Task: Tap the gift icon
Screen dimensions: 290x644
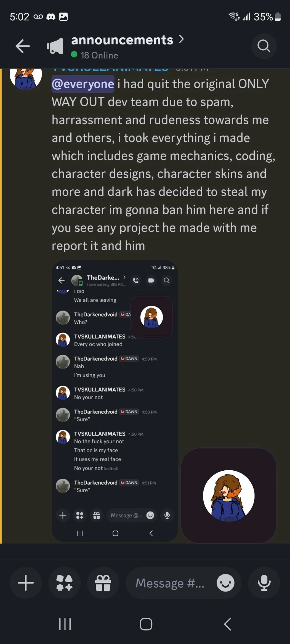Action: tap(103, 583)
